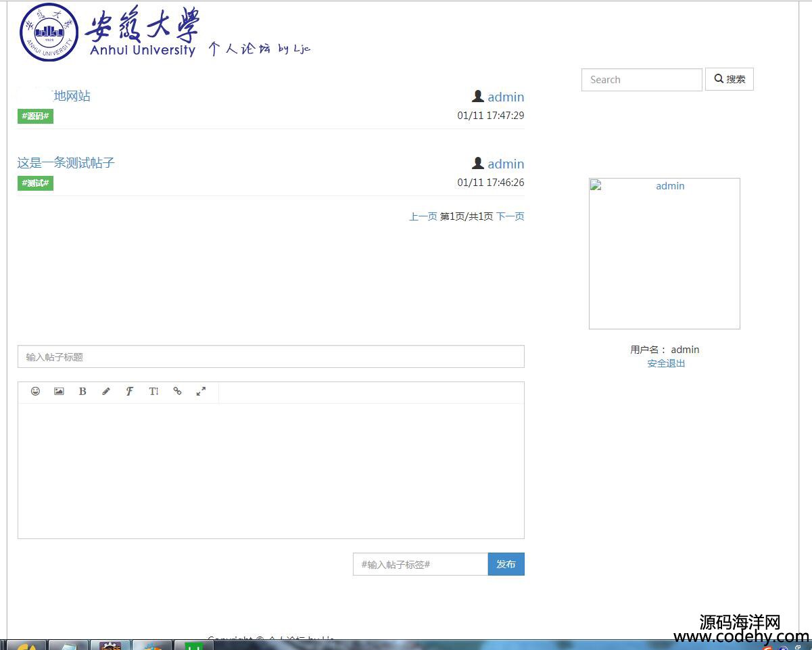Open the font family icon
The height and width of the screenshot is (650, 812).
(x=130, y=392)
